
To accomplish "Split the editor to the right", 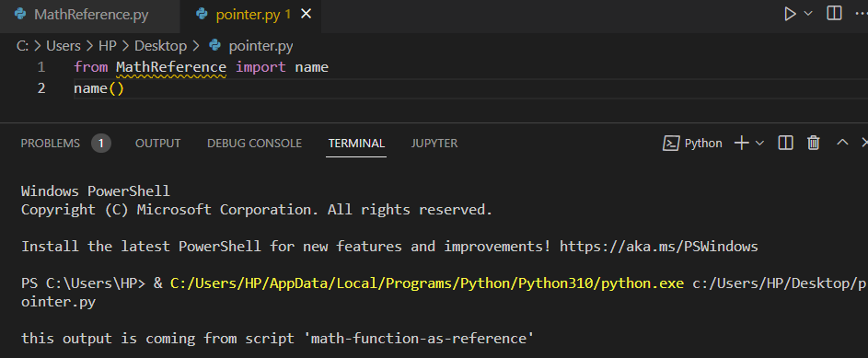I will click(x=834, y=14).
